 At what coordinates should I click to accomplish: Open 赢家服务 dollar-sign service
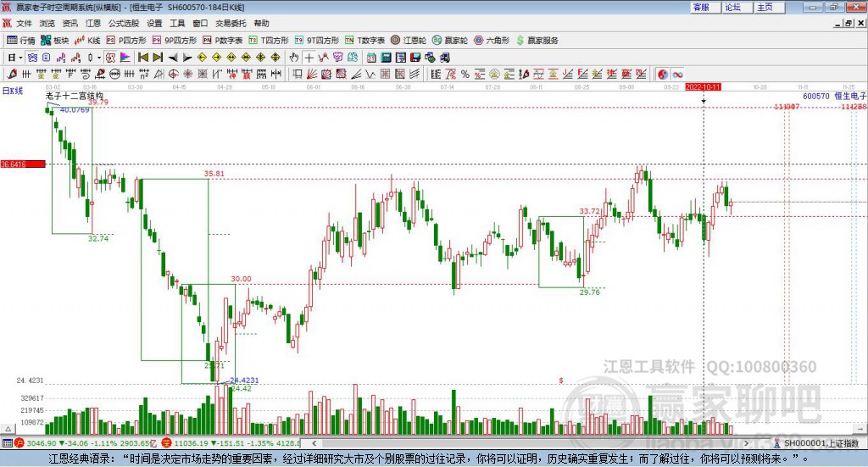[x=537, y=41]
